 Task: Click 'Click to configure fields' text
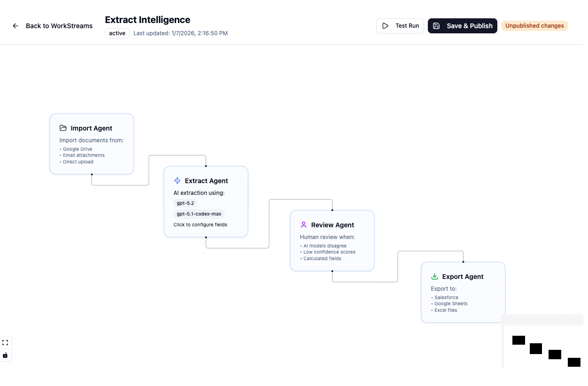(x=201, y=224)
